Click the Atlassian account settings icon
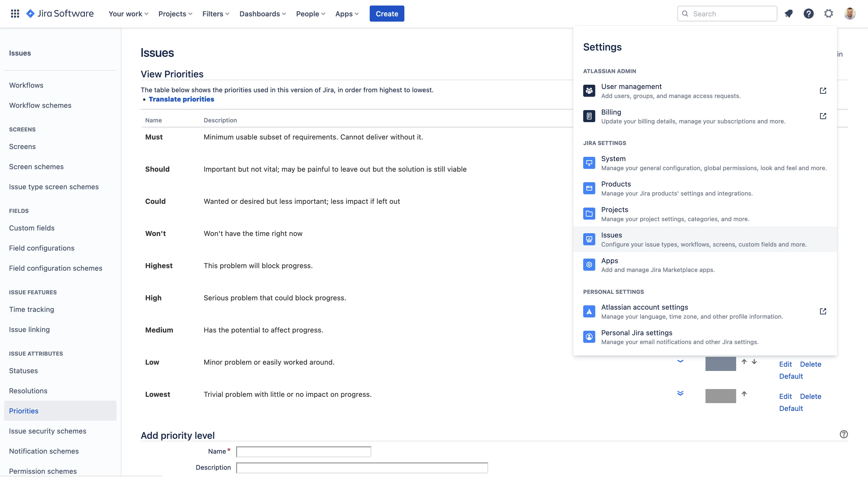Image resolution: width=868 pixels, height=477 pixels. (x=589, y=311)
